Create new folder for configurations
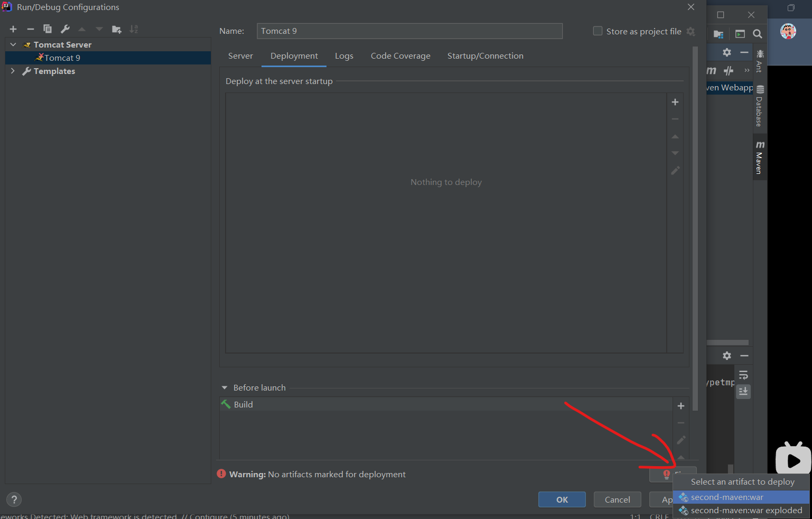This screenshot has width=812, height=519. (117, 29)
